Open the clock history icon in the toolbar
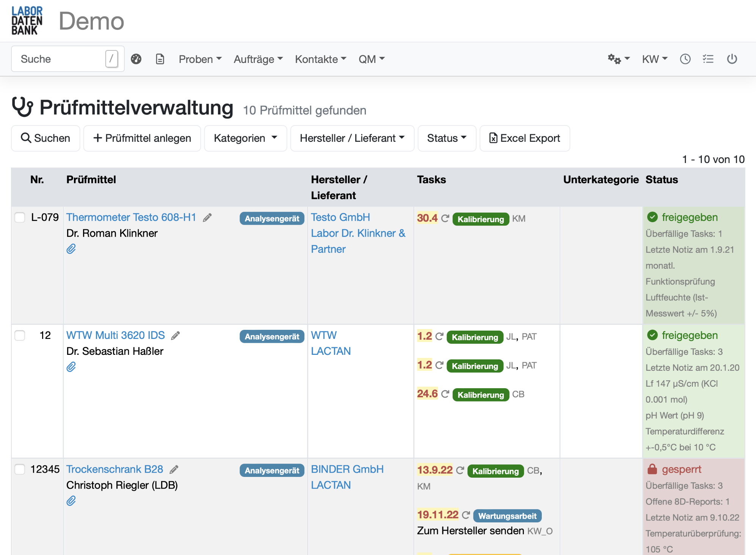Viewport: 756px width, 555px height. [x=685, y=59]
